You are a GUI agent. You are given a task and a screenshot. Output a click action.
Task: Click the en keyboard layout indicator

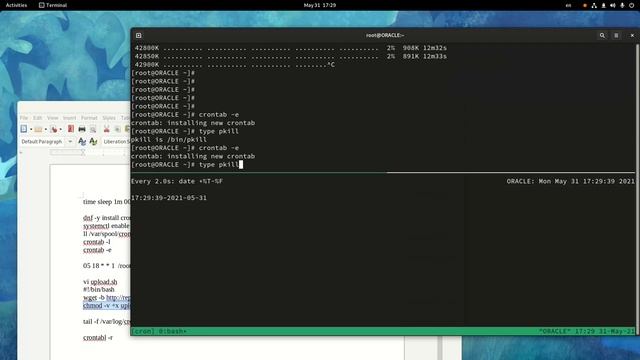point(568,5)
